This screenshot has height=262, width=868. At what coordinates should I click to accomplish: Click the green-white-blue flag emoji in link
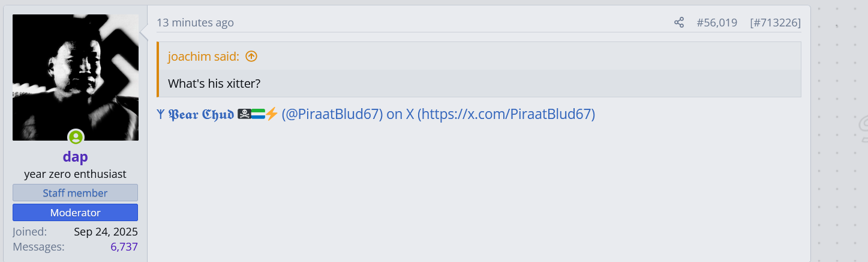(258, 114)
